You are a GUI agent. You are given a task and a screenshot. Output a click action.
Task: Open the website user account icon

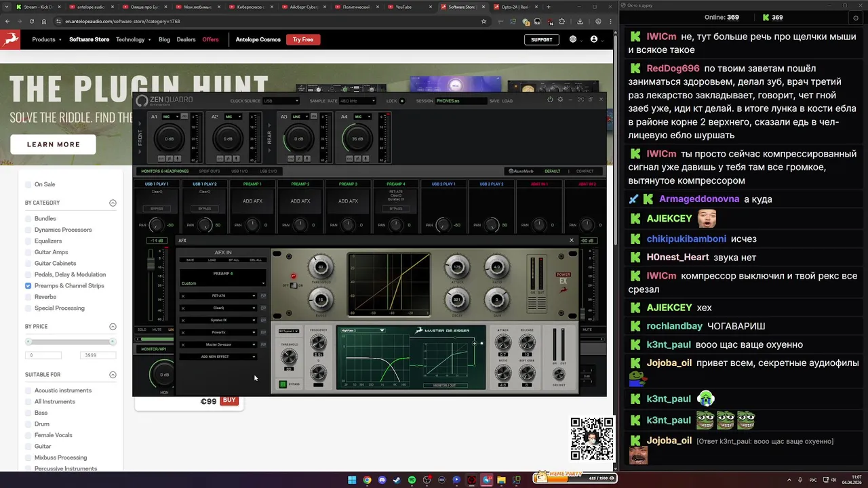tap(594, 39)
